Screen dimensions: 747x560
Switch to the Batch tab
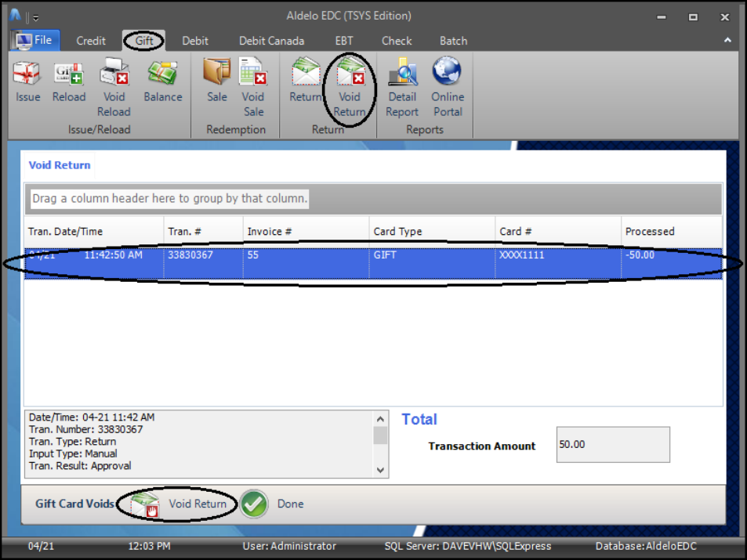(x=453, y=41)
